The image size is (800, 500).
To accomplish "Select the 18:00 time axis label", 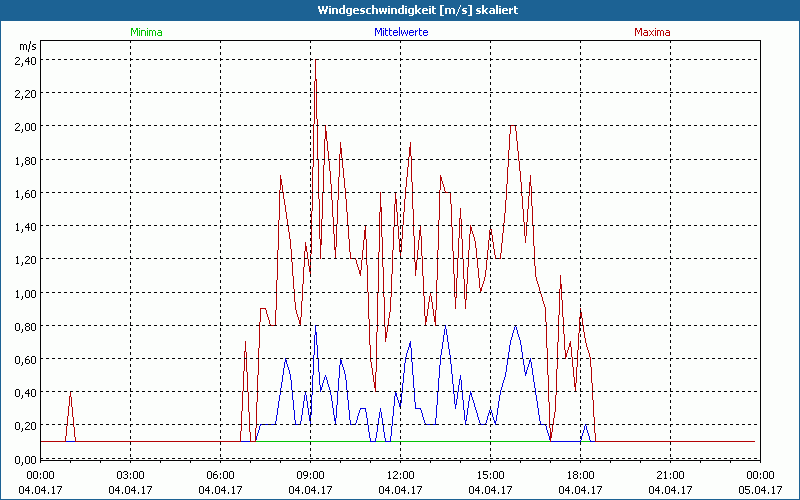I will [x=580, y=475].
